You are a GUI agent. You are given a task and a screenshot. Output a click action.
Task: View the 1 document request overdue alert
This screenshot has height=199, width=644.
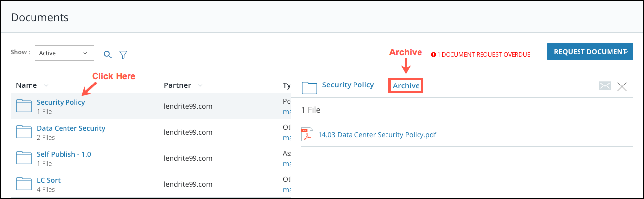pyautogui.click(x=481, y=55)
